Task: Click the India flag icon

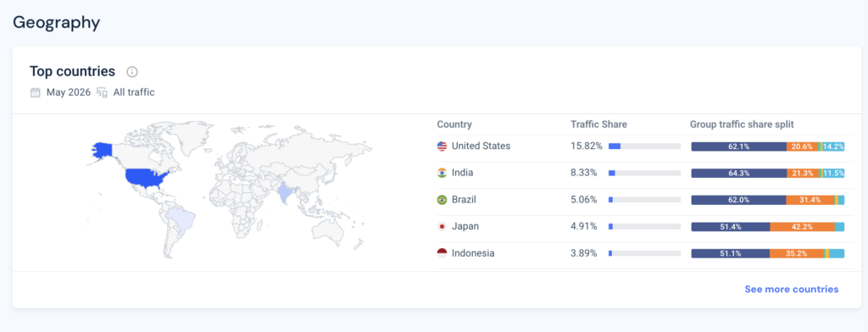Action: 442,173
